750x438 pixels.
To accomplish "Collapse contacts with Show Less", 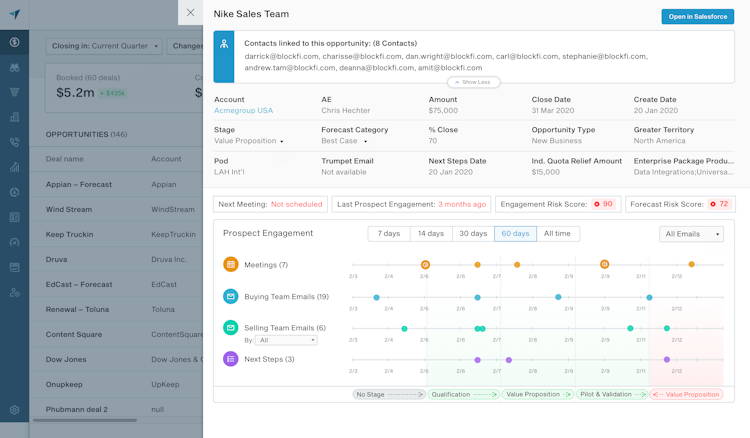I will pos(474,82).
